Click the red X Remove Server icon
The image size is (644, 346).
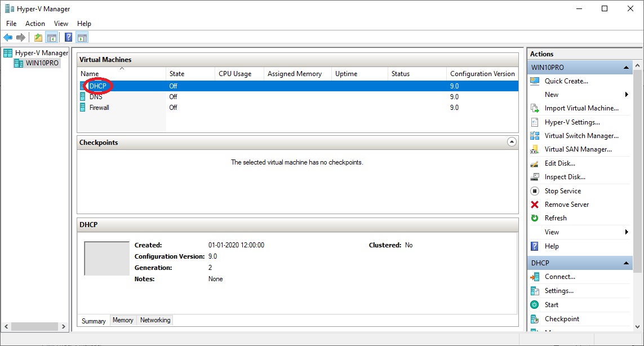tap(535, 204)
